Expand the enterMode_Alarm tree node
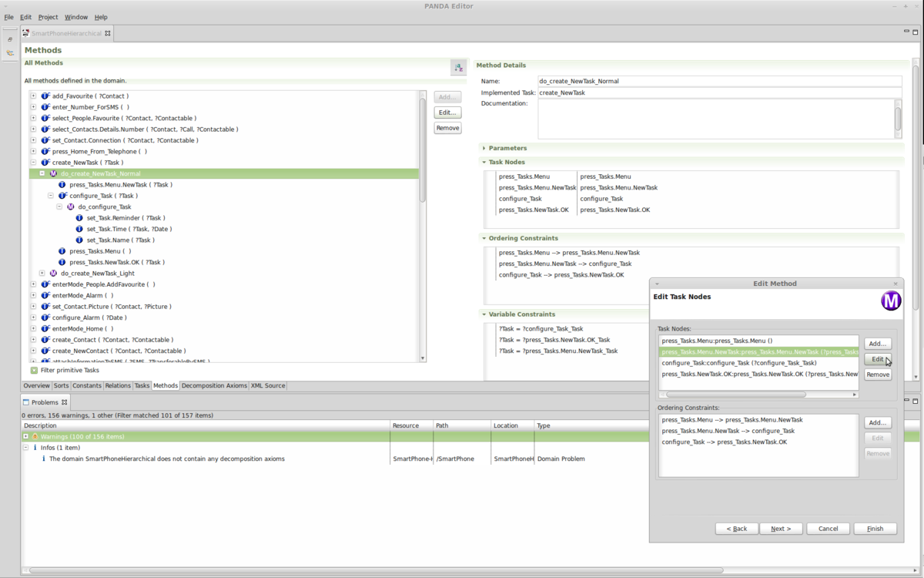 pos(33,295)
